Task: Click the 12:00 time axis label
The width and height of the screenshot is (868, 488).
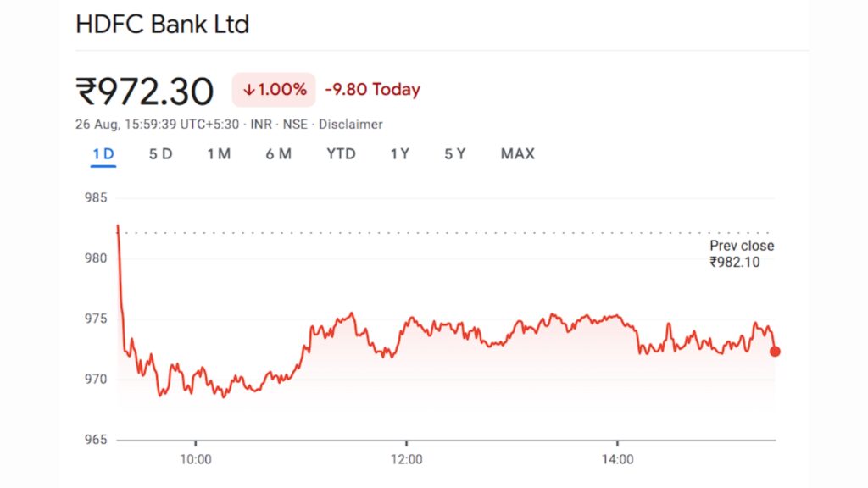Action: pos(409,458)
